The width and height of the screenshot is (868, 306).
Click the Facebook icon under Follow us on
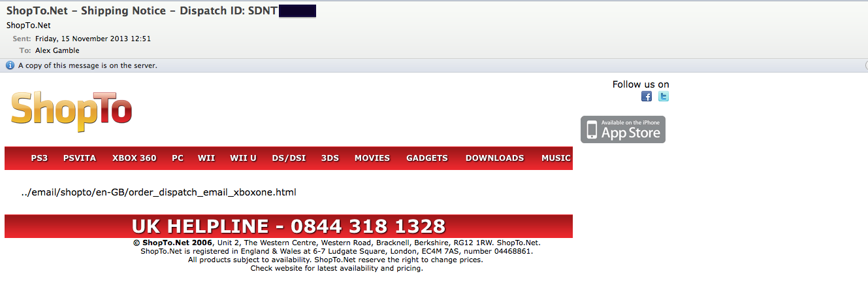tap(647, 97)
